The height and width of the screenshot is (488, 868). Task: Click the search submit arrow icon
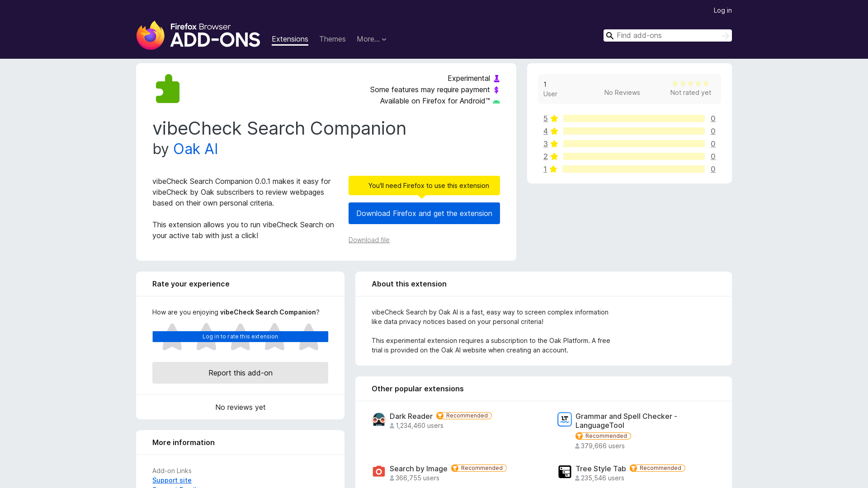[725, 36]
